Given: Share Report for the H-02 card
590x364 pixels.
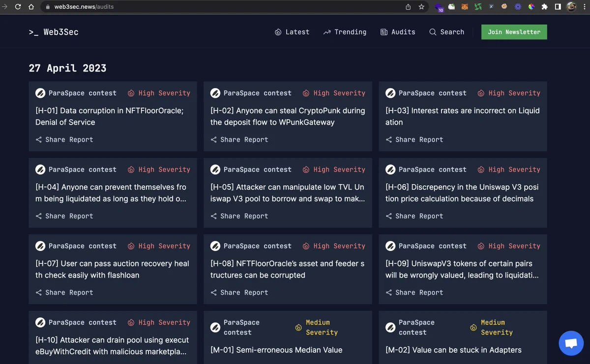Looking at the screenshot, I should tap(239, 140).
